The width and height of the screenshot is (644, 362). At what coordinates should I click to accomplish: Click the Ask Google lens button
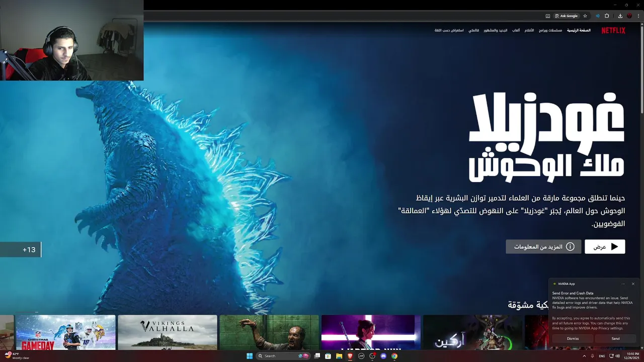(x=567, y=16)
